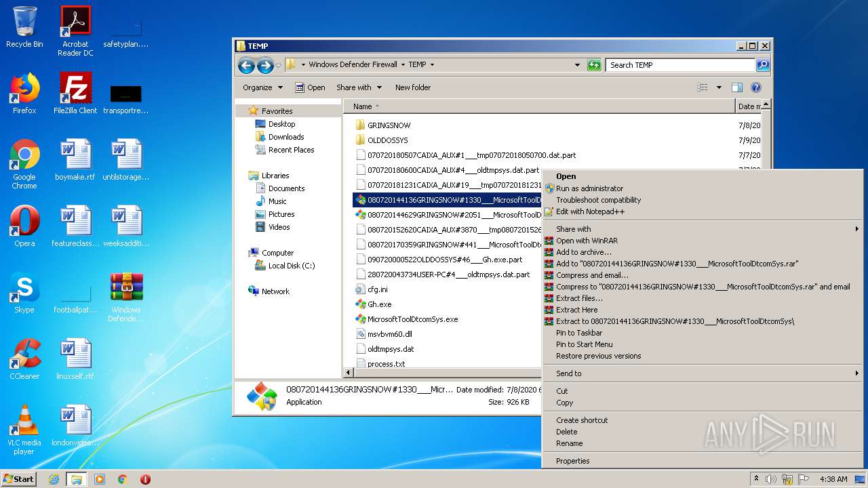
Task: Show hidden tray icons arrow
Action: point(756,479)
